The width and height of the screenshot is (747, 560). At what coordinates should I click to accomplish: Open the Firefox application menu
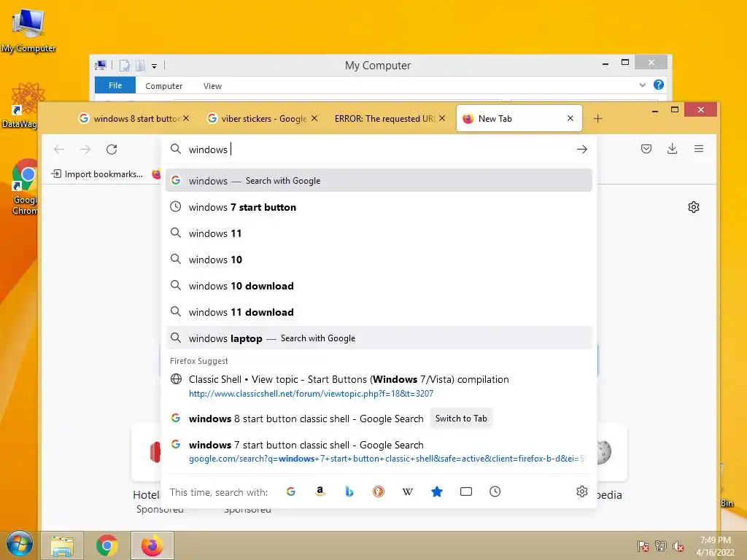pos(699,149)
